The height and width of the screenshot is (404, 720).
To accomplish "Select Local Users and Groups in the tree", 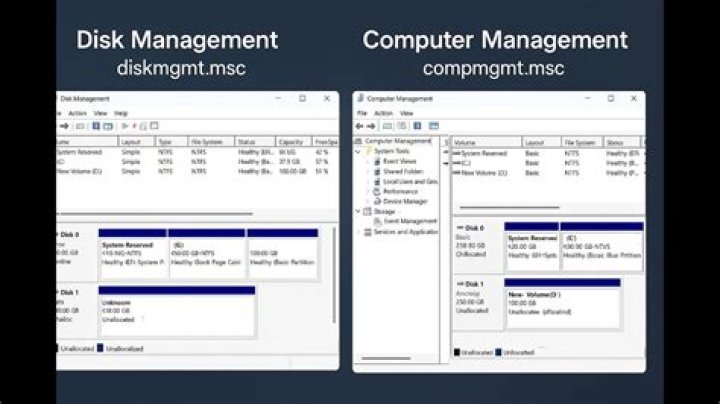I will pos(410,181).
